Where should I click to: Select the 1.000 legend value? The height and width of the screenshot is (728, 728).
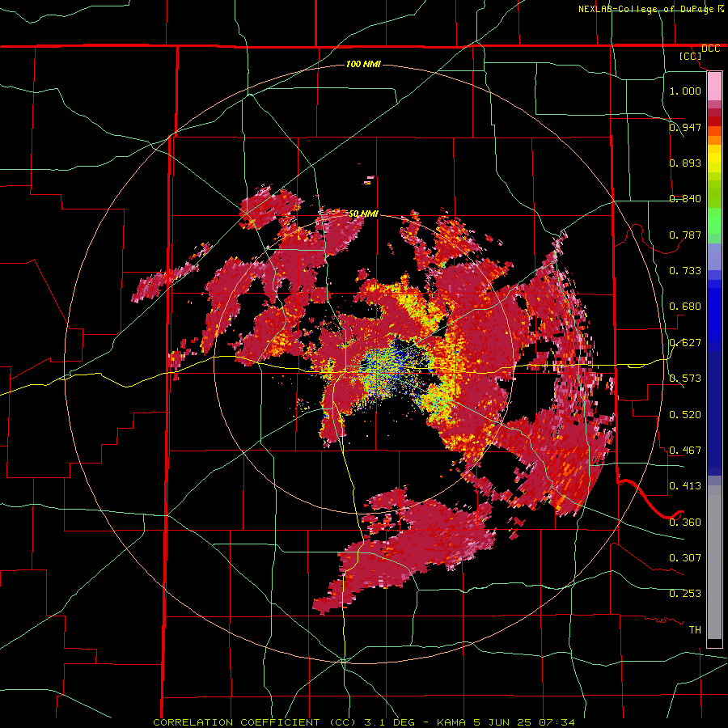click(x=685, y=91)
